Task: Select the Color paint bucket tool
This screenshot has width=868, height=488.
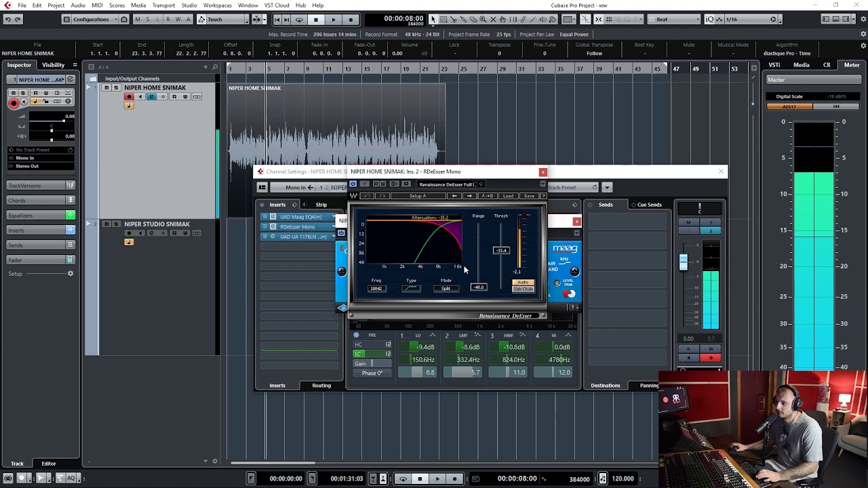Action: click(553, 19)
